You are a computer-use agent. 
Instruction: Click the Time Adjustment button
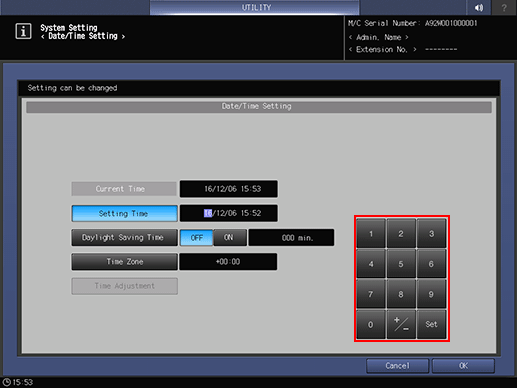pos(124,286)
